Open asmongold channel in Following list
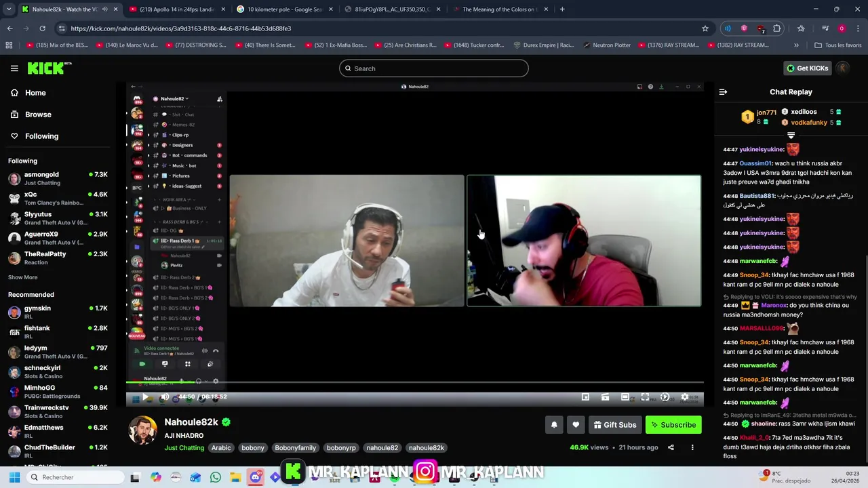The image size is (868, 488). tap(58, 179)
